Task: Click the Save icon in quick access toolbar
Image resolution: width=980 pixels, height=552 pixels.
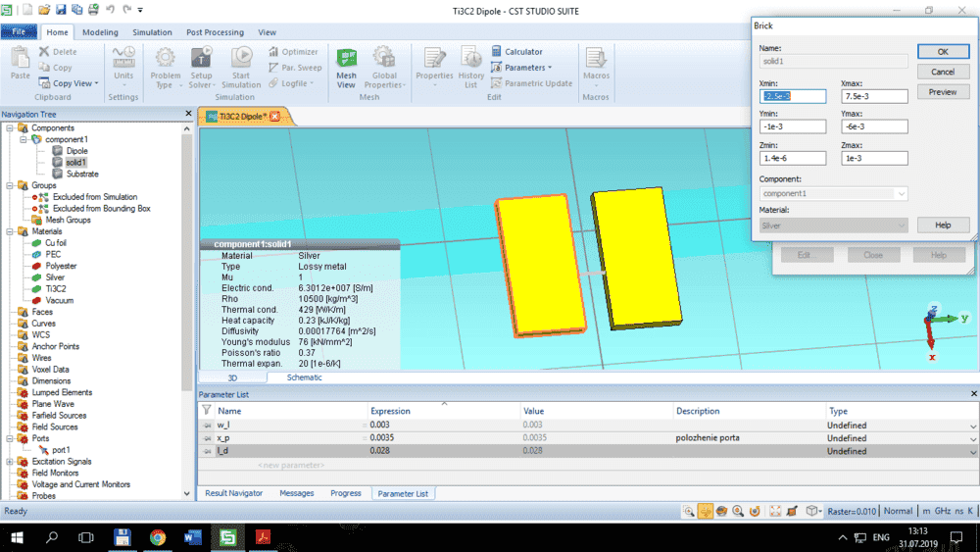Action: point(61,10)
